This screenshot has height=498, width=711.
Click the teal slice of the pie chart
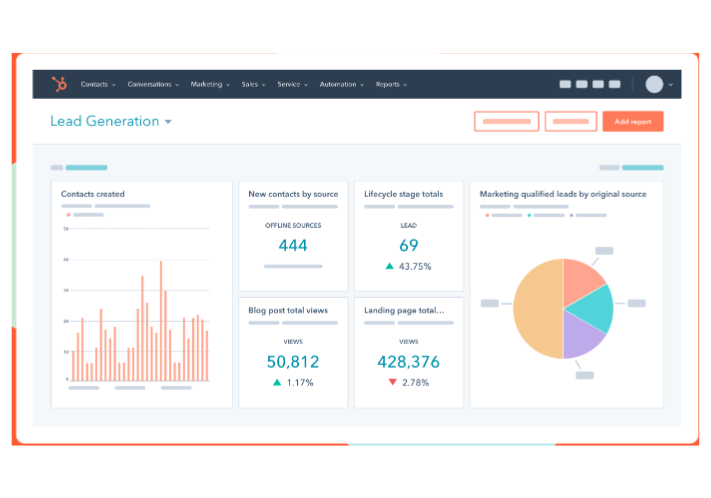(592, 306)
